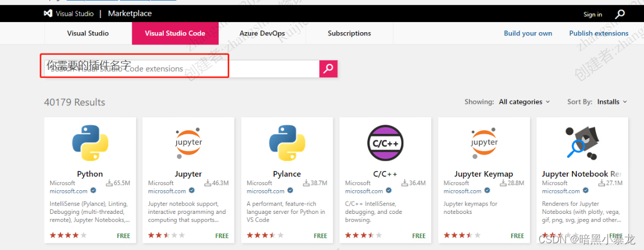Screen dimensions: 644x250
Task: Switch to the Azure DevOps tab
Action: (x=262, y=33)
